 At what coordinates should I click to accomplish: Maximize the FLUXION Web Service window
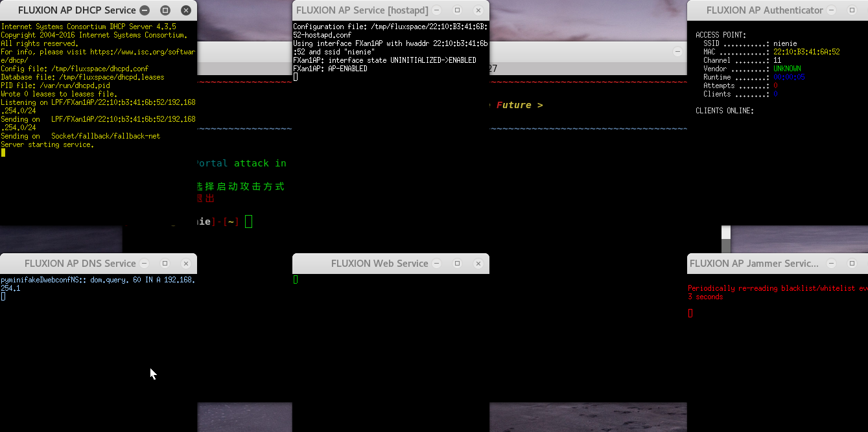[458, 264]
